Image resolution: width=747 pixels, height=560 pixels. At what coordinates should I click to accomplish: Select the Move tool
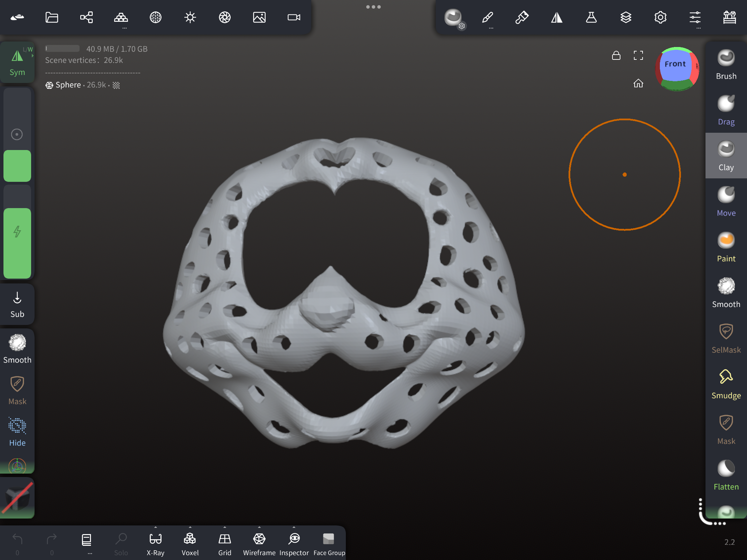pyautogui.click(x=726, y=201)
